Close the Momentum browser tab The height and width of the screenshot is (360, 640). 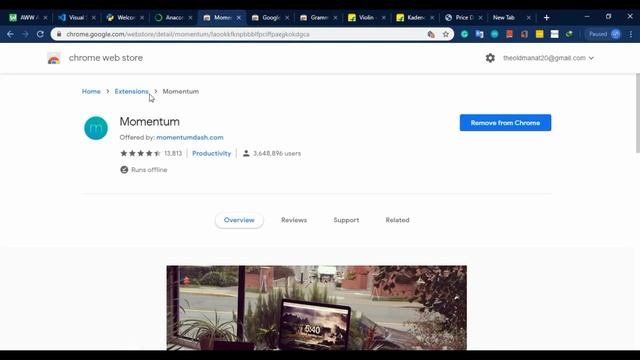(239, 18)
